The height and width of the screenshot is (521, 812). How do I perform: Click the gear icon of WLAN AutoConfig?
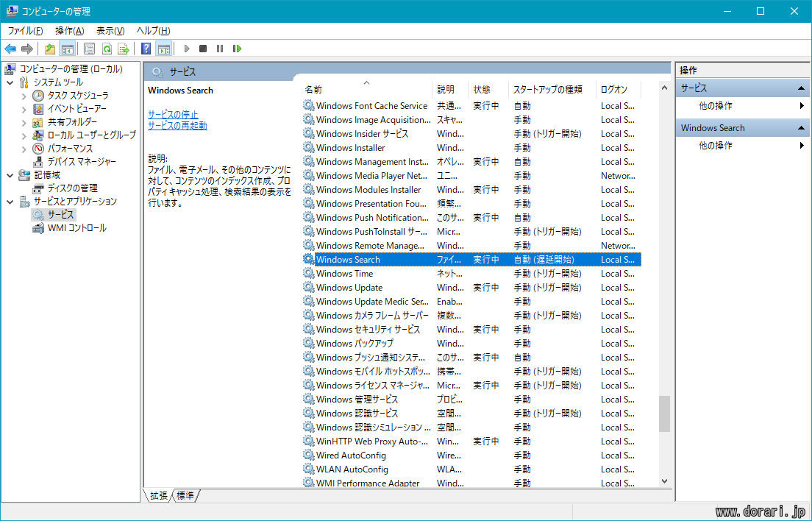[x=309, y=469]
